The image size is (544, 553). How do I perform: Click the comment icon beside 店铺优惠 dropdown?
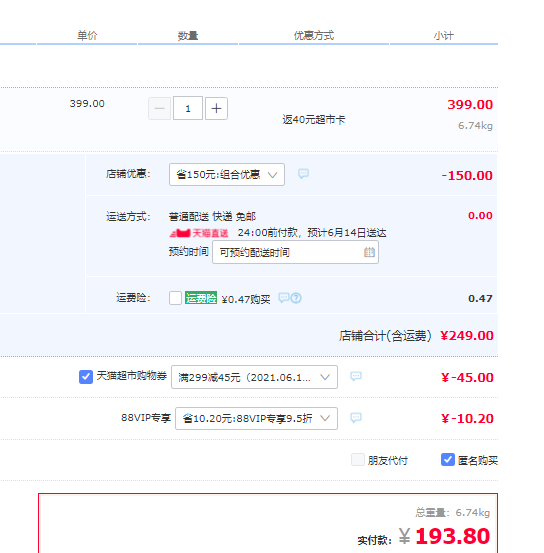click(x=303, y=174)
